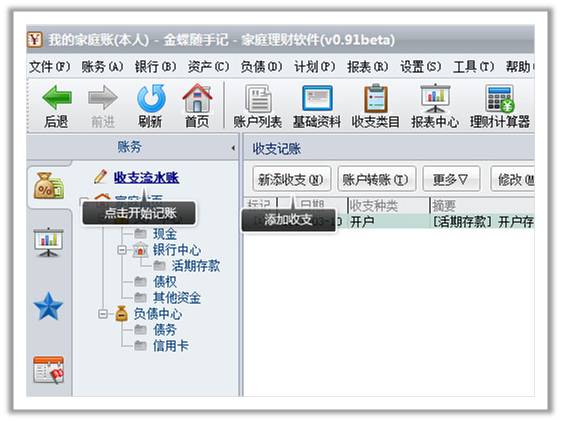This screenshot has width=561, height=421.
Task: Click the 开户 cell in table row
Action: coord(389,221)
